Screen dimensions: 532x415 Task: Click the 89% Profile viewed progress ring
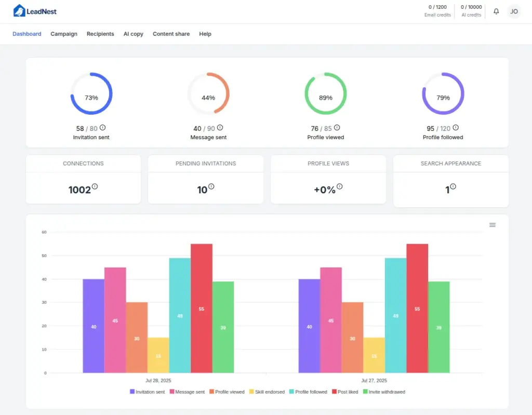(x=325, y=94)
